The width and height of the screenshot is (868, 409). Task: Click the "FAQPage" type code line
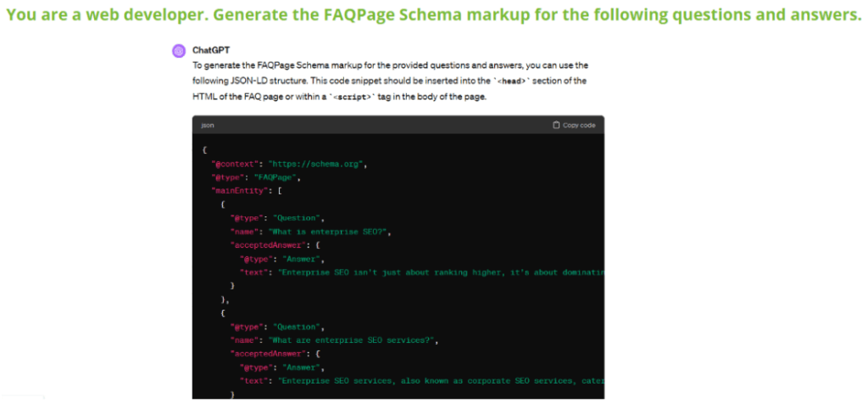click(x=256, y=177)
